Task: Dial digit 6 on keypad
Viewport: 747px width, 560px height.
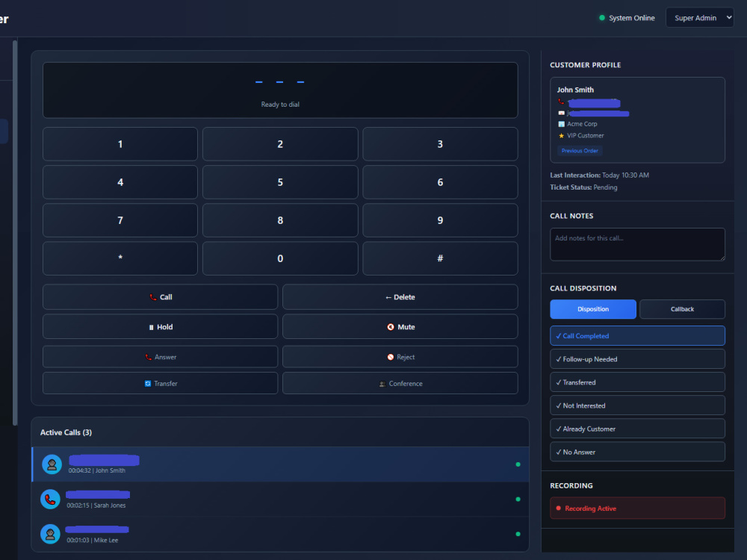Action: [x=440, y=182]
